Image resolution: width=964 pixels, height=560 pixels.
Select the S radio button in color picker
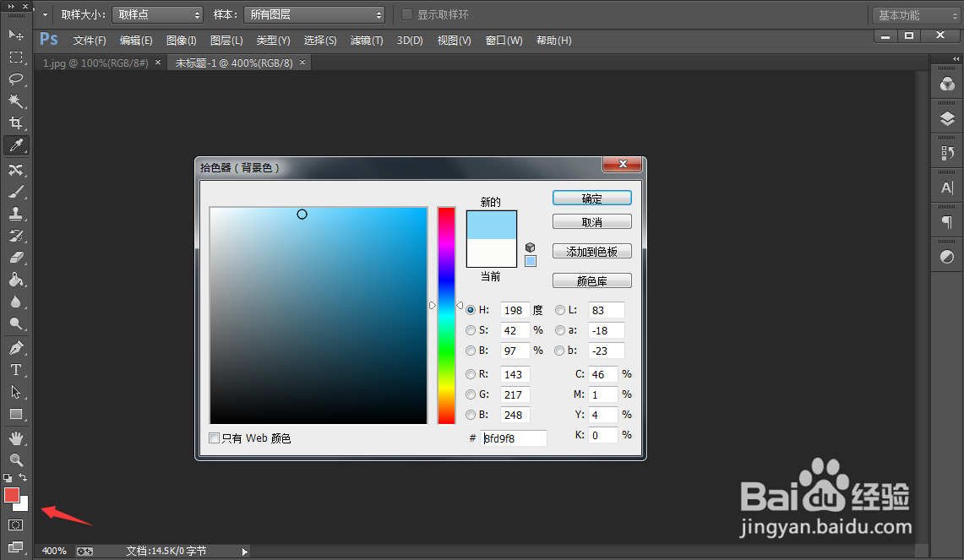pos(471,330)
